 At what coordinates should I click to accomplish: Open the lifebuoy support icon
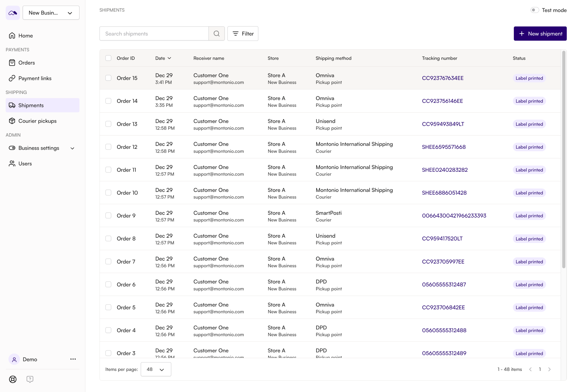[13, 379]
